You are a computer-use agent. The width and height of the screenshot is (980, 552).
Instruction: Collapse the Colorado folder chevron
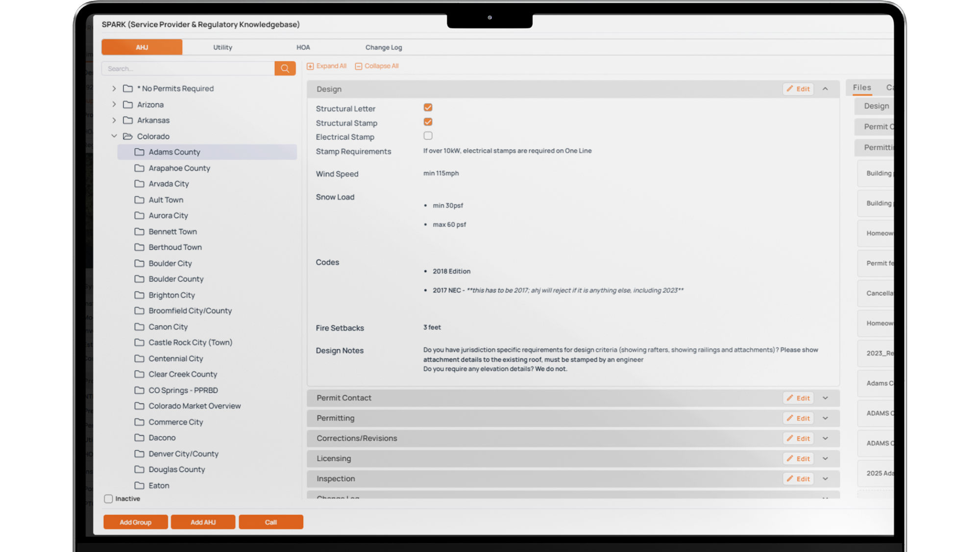pyautogui.click(x=114, y=136)
